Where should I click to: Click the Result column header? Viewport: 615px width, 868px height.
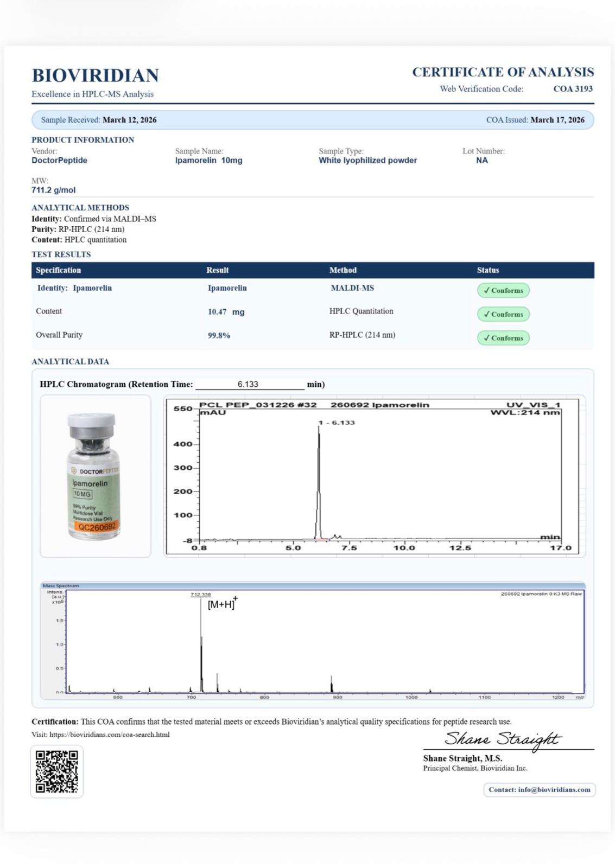(x=217, y=270)
